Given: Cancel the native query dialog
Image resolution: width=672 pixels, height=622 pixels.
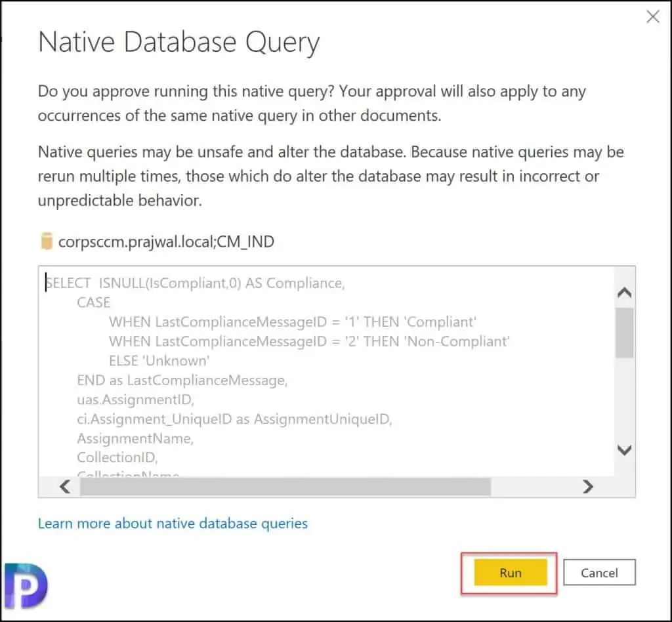Looking at the screenshot, I should pyautogui.click(x=598, y=572).
